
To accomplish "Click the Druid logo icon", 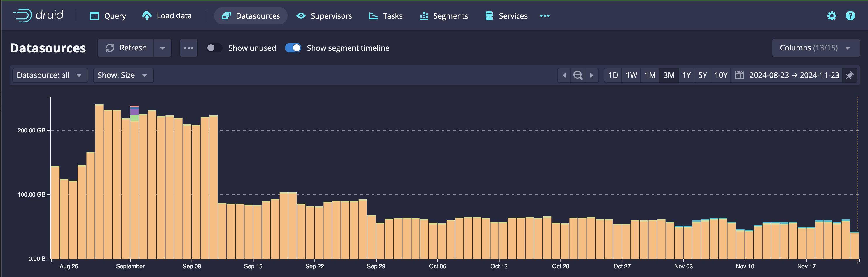I will pyautogui.click(x=22, y=15).
